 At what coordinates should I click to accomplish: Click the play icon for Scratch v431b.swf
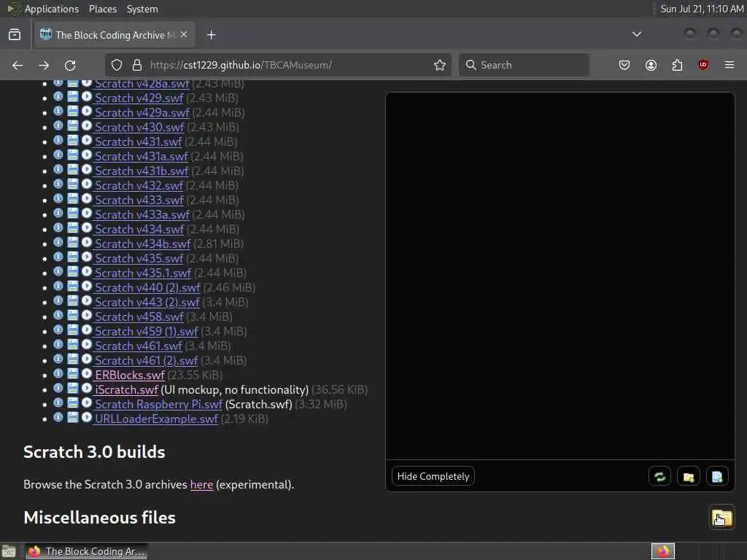point(87,169)
